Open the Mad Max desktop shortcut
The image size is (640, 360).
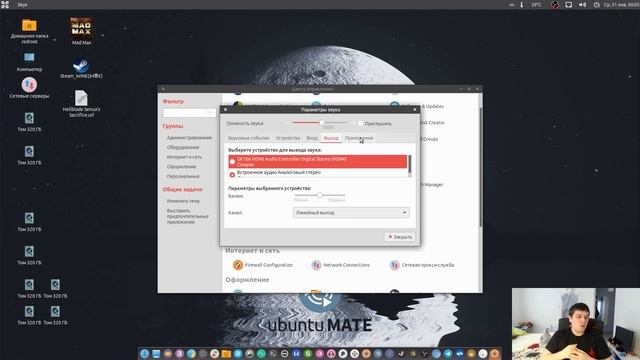(x=81, y=31)
